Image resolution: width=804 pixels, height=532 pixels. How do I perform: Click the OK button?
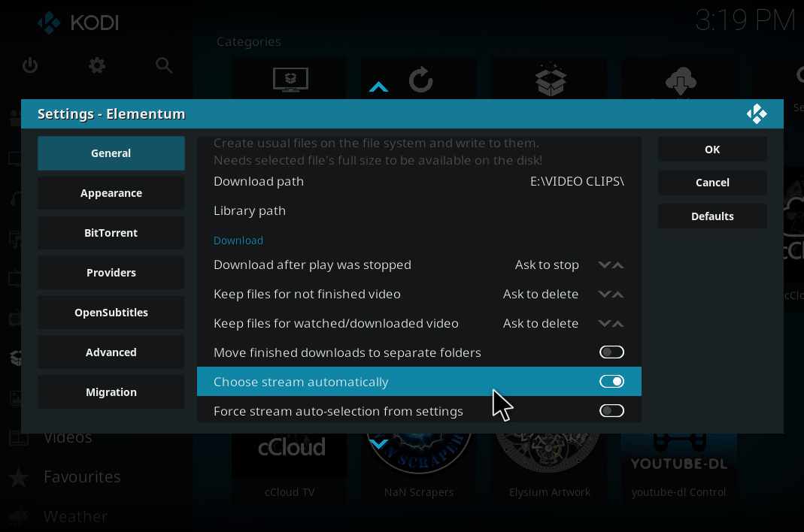click(x=712, y=149)
